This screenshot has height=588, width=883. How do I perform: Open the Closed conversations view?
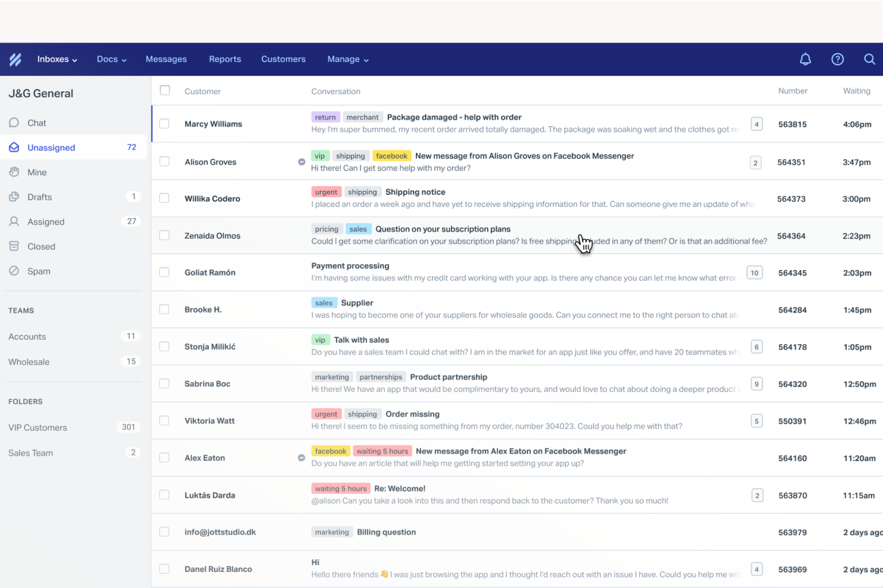[x=40, y=246]
